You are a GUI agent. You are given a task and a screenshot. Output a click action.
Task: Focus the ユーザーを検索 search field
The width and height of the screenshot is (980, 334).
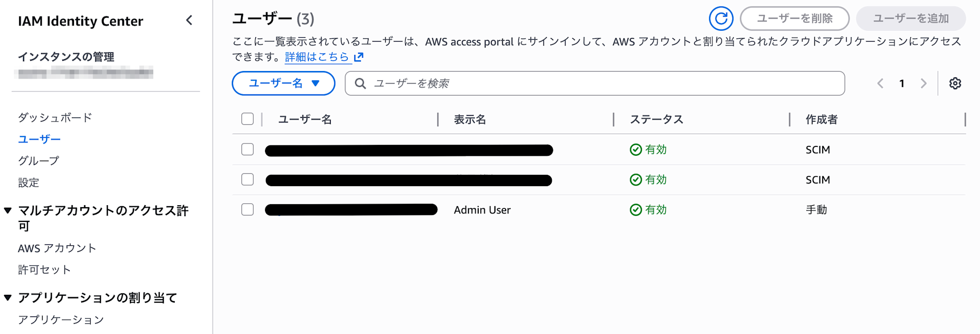pyautogui.click(x=595, y=83)
